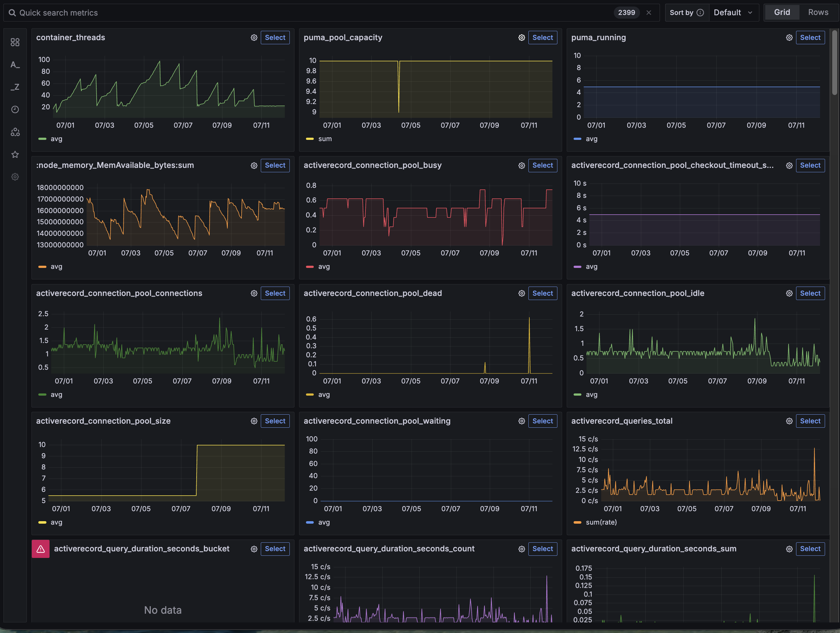Select the activerecord_connection_pool_dead metric
The height and width of the screenshot is (633, 840).
click(x=542, y=293)
